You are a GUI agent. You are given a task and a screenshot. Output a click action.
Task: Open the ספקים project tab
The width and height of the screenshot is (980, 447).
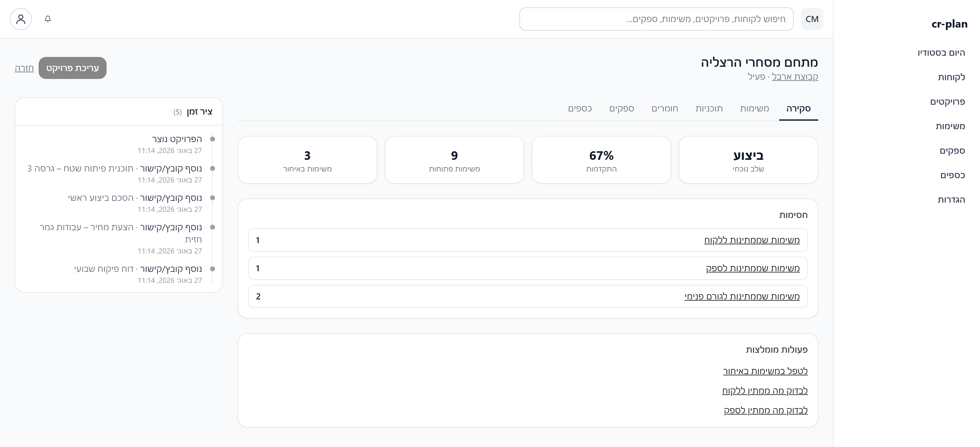pos(622,108)
